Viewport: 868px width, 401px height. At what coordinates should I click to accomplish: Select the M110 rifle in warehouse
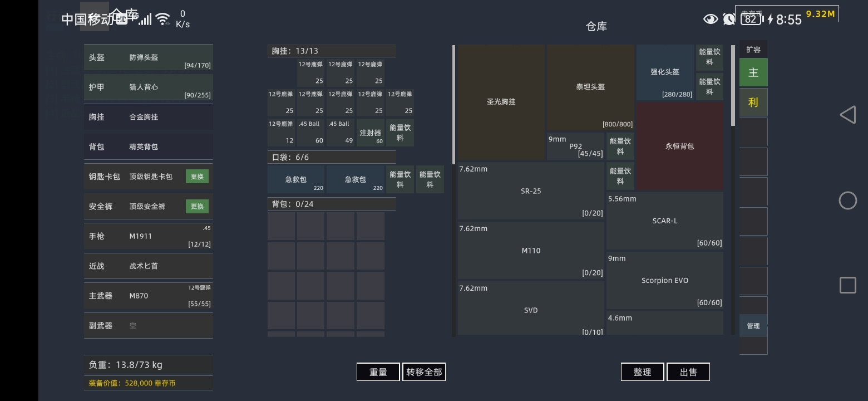point(531,251)
